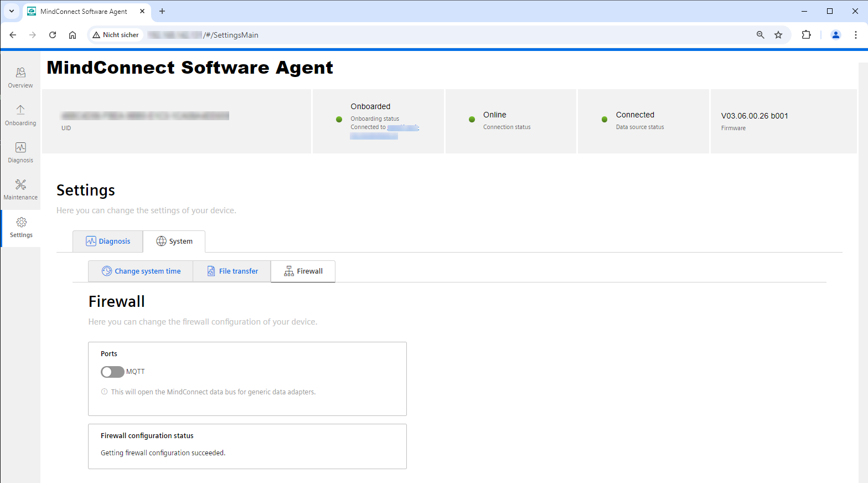
Task: Click the browser forward arrow
Action: tap(33, 35)
